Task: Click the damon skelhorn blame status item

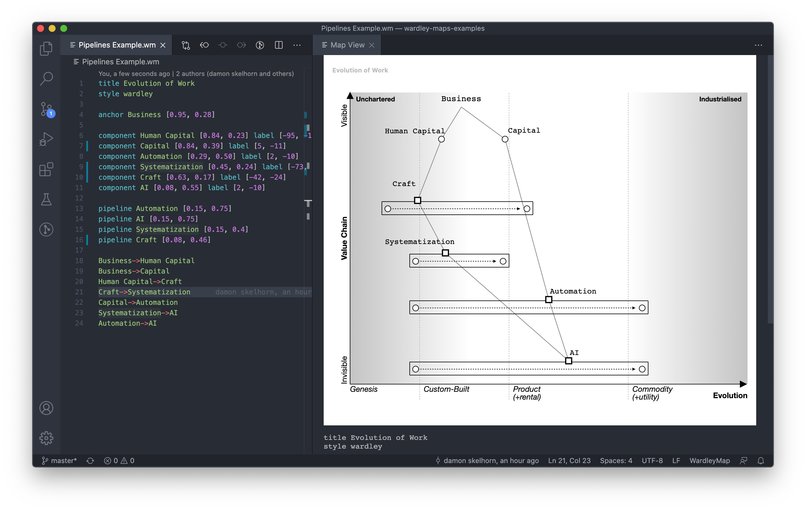Action: point(487,461)
